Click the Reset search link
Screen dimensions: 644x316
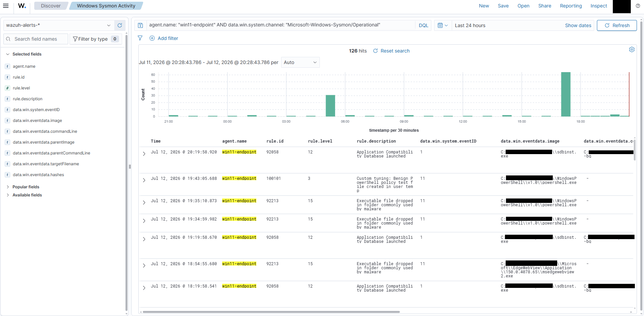click(x=395, y=51)
